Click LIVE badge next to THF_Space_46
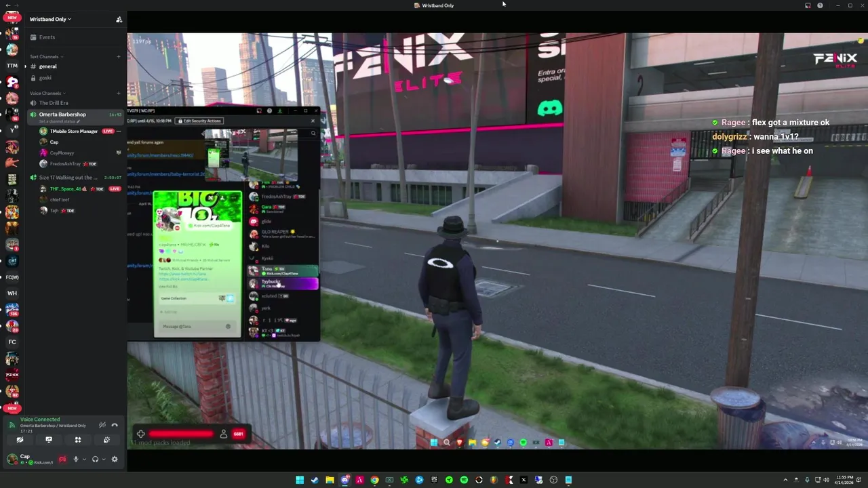 (115, 189)
